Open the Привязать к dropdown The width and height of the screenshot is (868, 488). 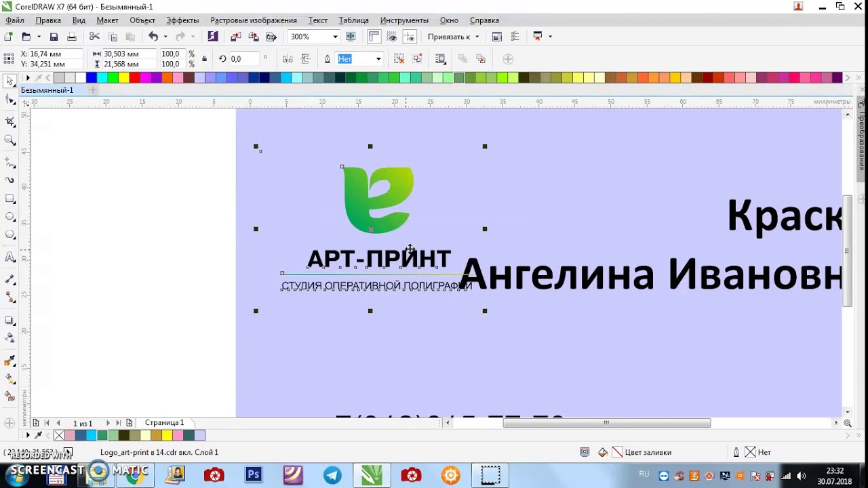pos(453,37)
